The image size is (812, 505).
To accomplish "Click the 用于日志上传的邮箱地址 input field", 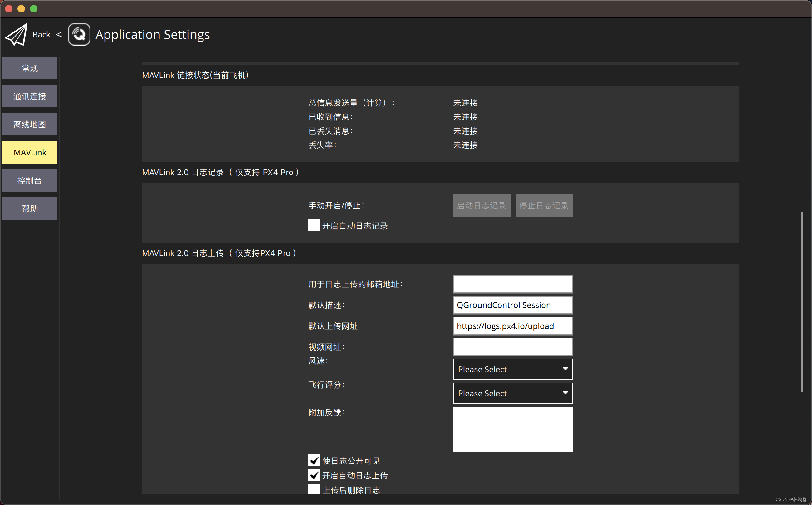I will [512, 284].
